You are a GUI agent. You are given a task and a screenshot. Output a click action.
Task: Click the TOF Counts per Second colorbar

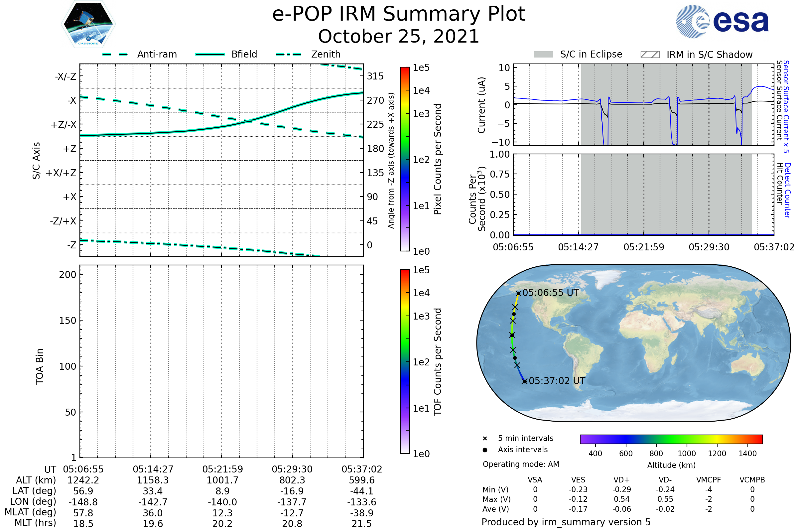(x=405, y=361)
